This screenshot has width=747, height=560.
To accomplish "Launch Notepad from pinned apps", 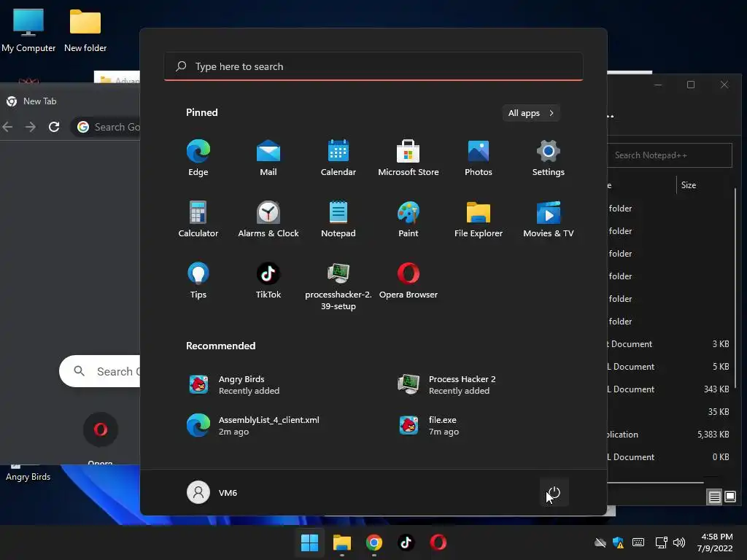I will [x=338, y=219].
